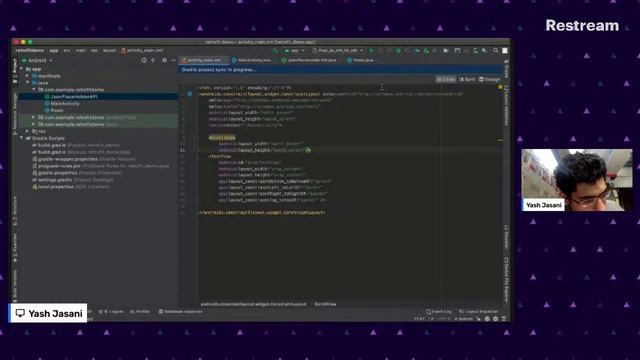Click the green Debug app bug icon
This screenshot has height=360, width=640.
(x=398, y=51)
